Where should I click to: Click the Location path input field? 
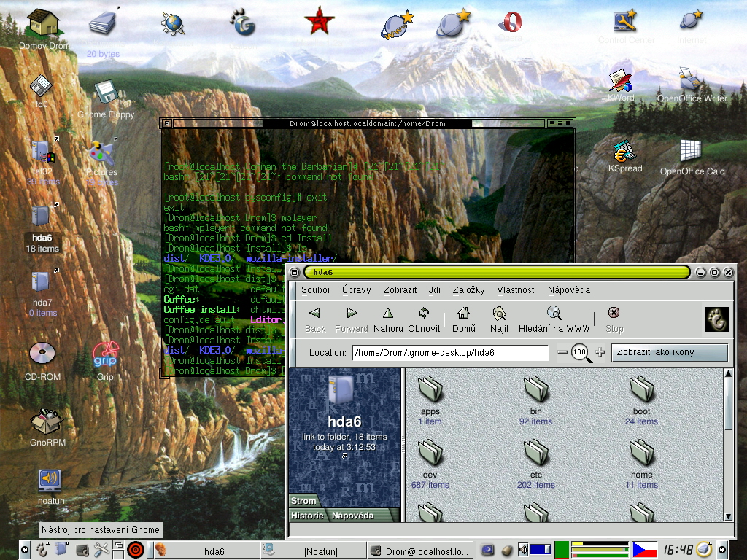pos(449,353)
